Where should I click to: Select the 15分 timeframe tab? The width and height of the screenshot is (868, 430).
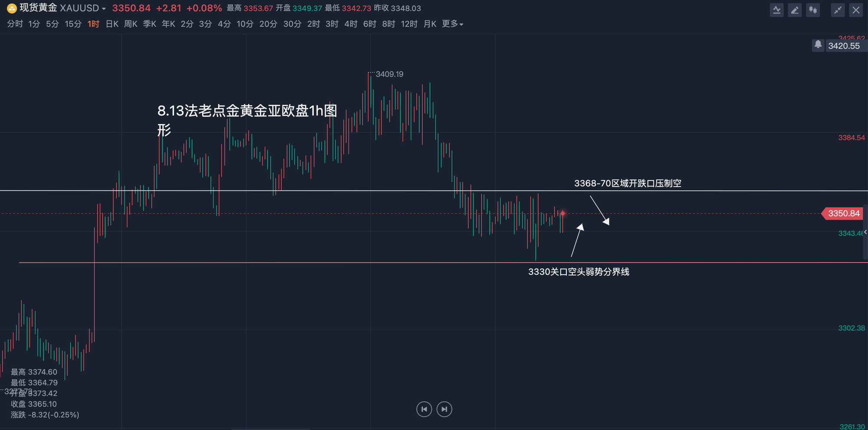(73, 24)
